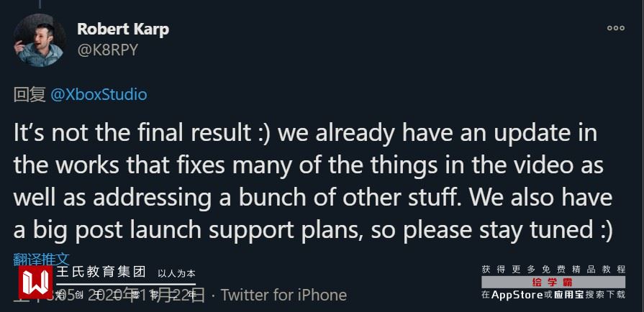Click the 获得更多免费精品教程 caption
Screen dimensions: 644x312
(553, 269)
